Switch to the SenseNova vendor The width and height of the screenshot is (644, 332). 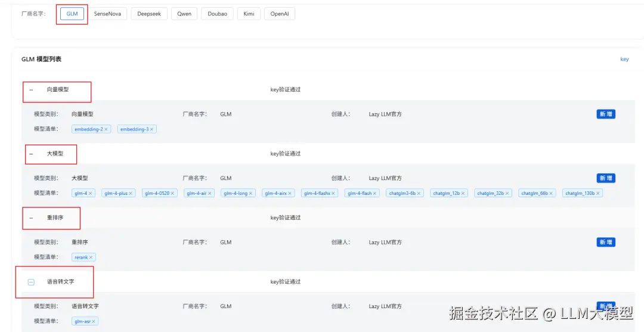pyautogui.click(x=107, y=14)
